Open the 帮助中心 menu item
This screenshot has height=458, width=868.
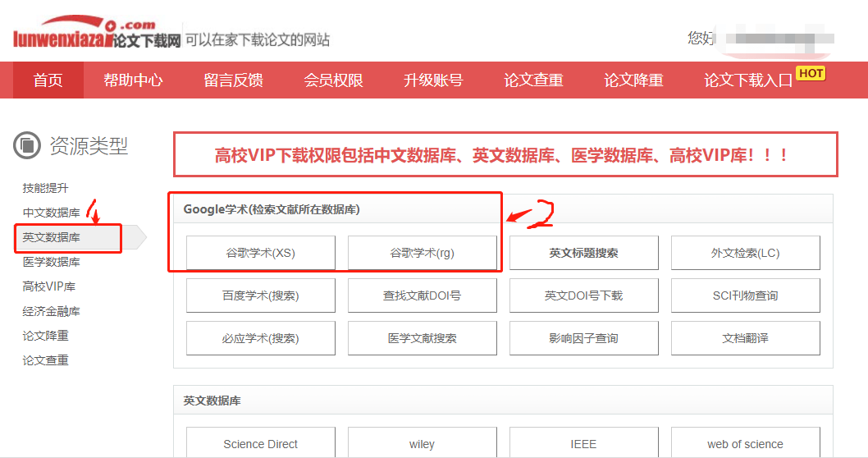pyautogui.click(x=133, y=80)
